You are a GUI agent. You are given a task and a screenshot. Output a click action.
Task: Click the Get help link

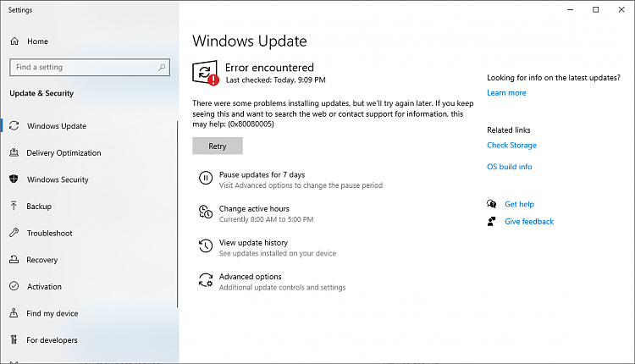(519, 204)
